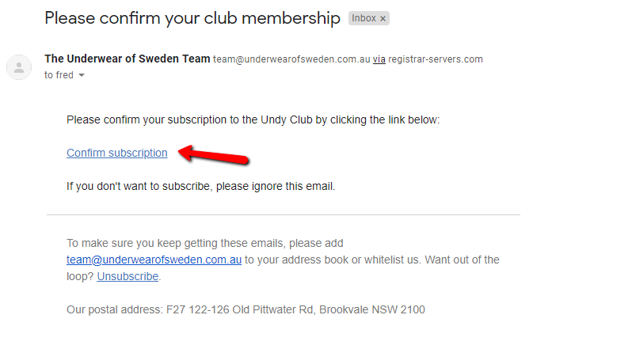The image size is (632, 364).
Task: Click the postal address line with Brookvale NSW
Action: point(246,309)
